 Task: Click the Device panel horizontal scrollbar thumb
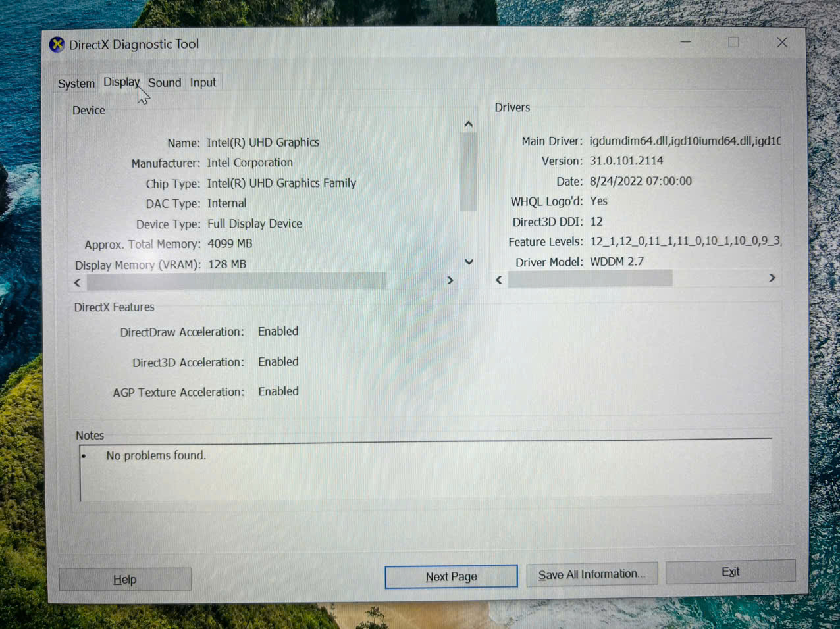tap(237, 281)
